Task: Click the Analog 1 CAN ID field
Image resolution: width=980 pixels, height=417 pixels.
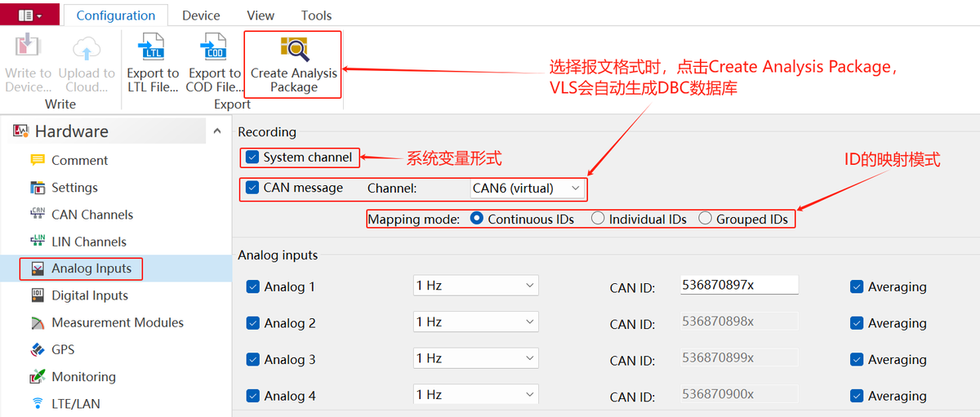Action: [x=738, y=285]
